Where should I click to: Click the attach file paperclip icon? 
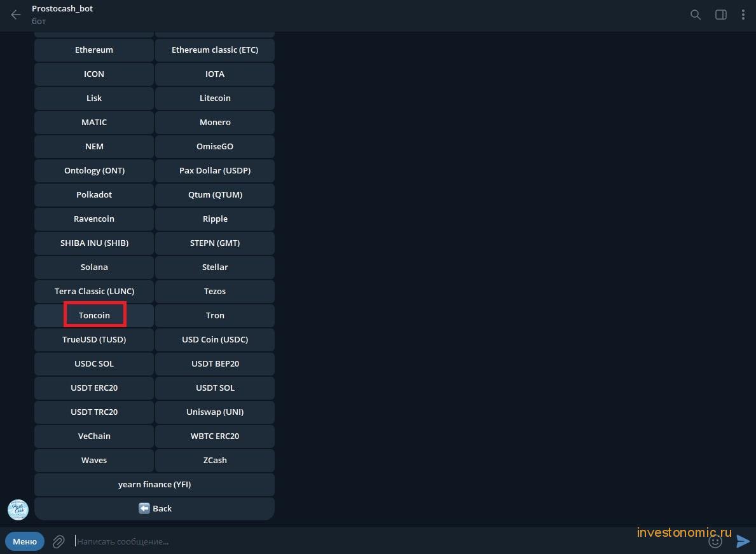tap(59, 541)
